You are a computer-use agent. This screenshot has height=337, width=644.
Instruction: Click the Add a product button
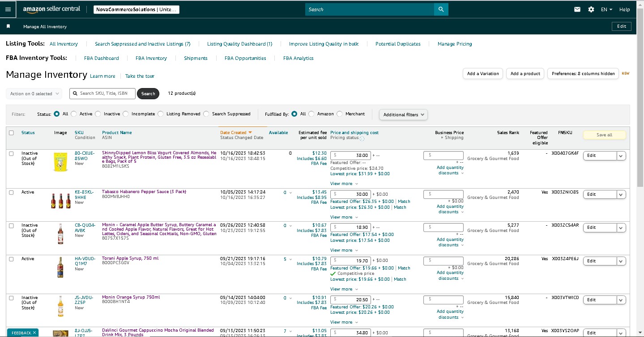[x=525, y=74]
